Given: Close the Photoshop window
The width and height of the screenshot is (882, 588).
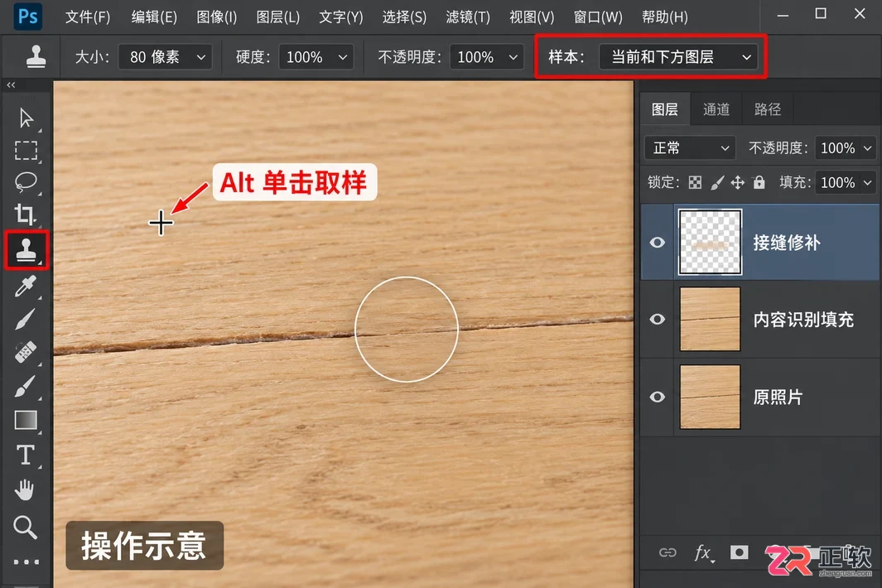Looking at the screenshot, I should point(860,13).
